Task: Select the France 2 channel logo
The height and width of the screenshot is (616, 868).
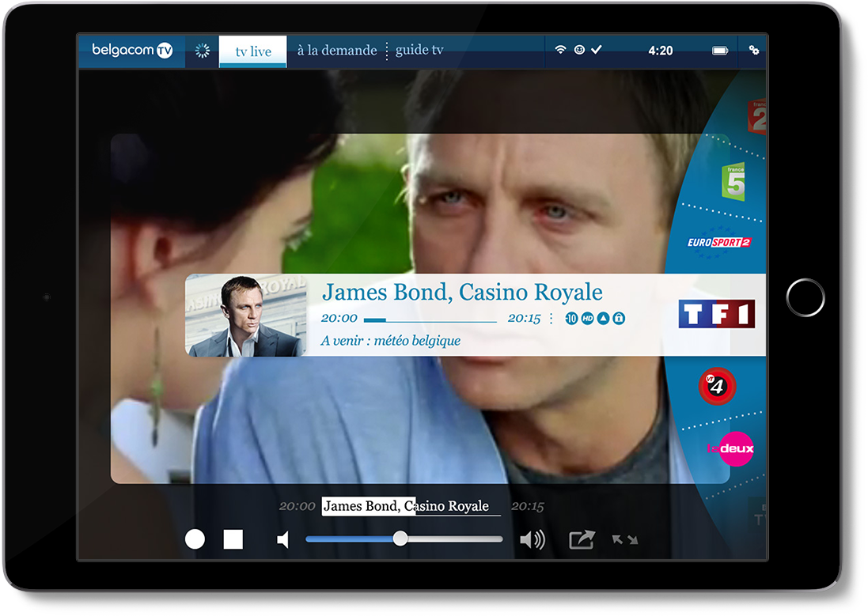Action: point(757,116)
